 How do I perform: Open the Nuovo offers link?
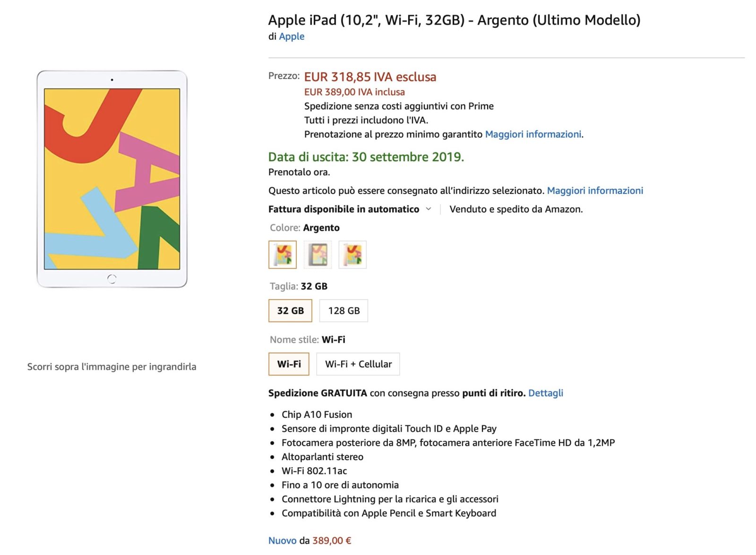[282, 540]
